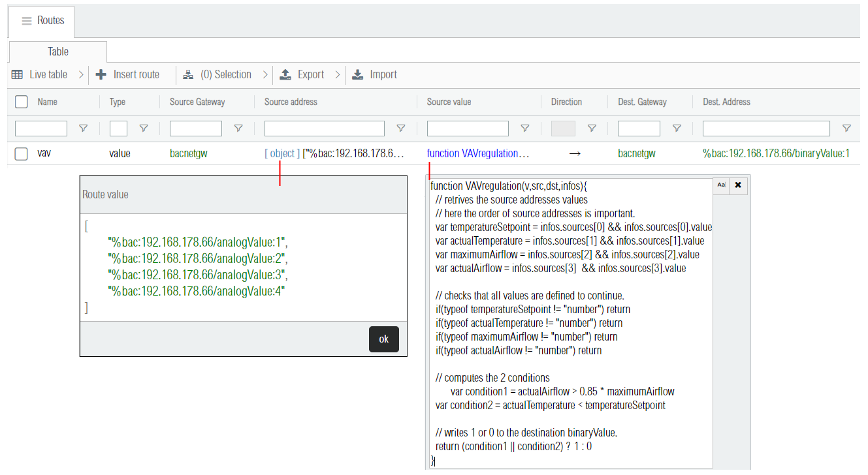Expand the chevron next to Live table
The image size is (868, 475).
(x=81, y=74)
